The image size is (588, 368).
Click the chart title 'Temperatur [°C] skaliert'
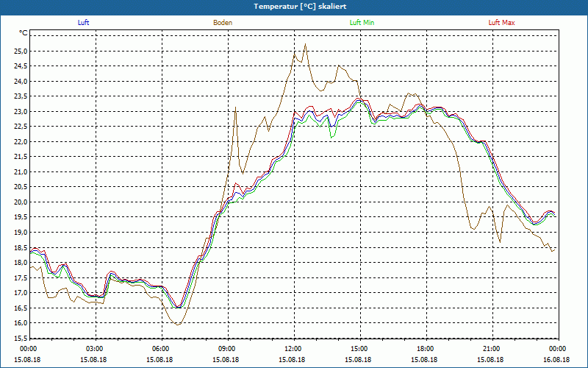pyautogui.click(x=300, y=7)
